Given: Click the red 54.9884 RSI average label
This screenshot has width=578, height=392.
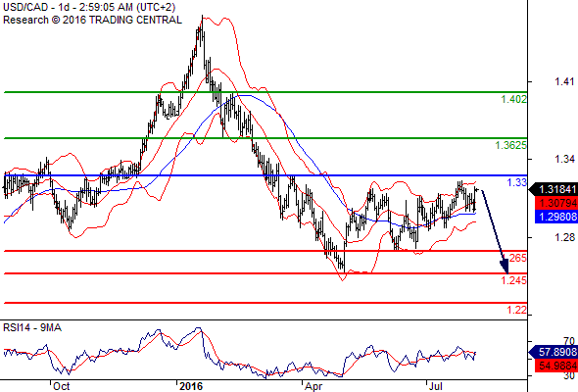Looking at the screenshot, I should tap(556, 366).
